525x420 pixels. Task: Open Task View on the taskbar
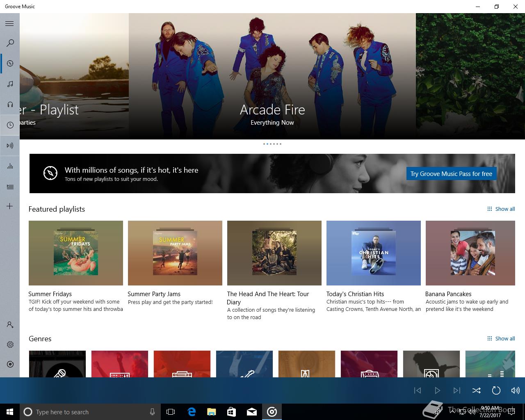171,412
